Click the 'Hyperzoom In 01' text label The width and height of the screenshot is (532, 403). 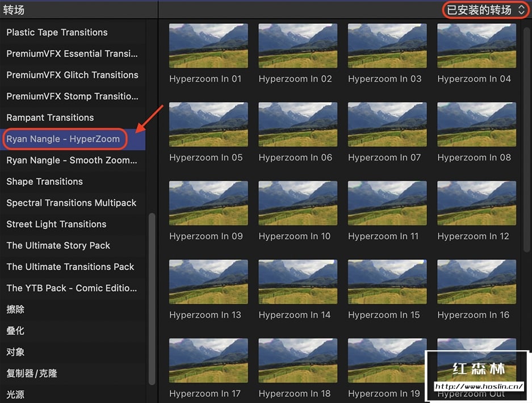(x=206, y=79)
